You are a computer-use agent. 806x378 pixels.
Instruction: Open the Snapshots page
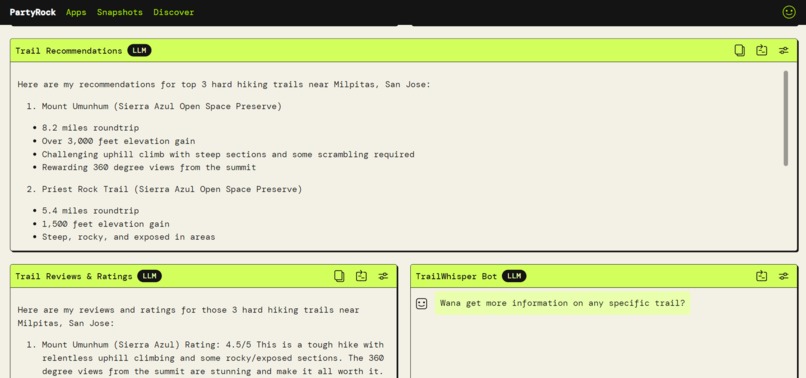pos(120,12)
